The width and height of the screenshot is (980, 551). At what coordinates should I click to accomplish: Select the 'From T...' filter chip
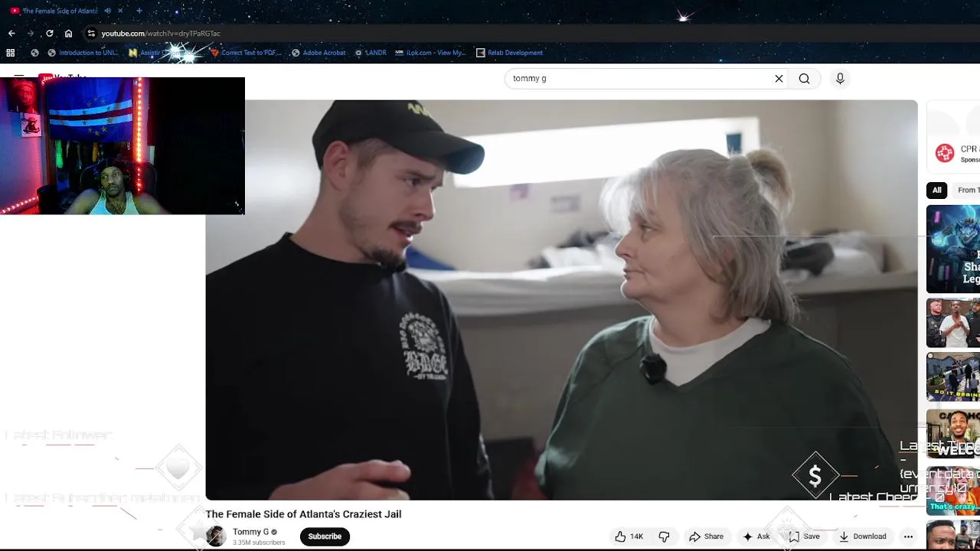[x=966, y=190]
